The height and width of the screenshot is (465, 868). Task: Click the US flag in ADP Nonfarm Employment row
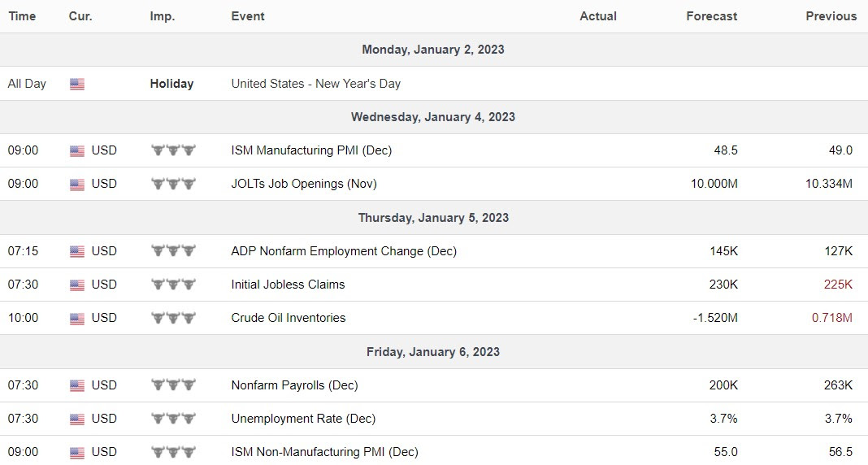77,251
